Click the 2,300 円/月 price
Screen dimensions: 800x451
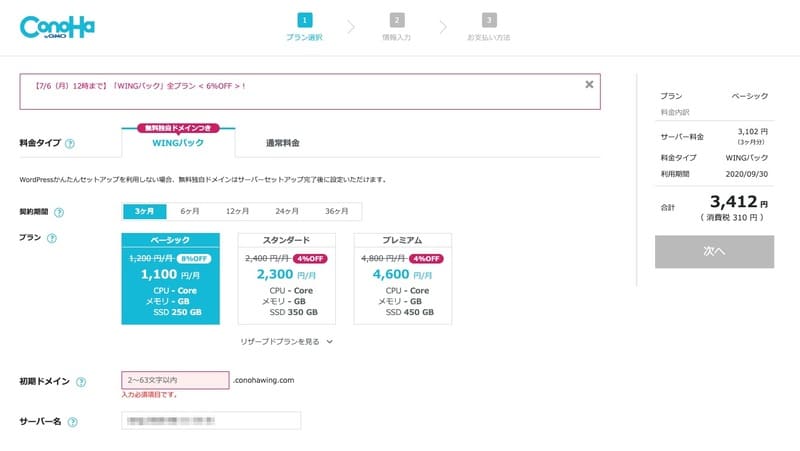pos(286,274)
